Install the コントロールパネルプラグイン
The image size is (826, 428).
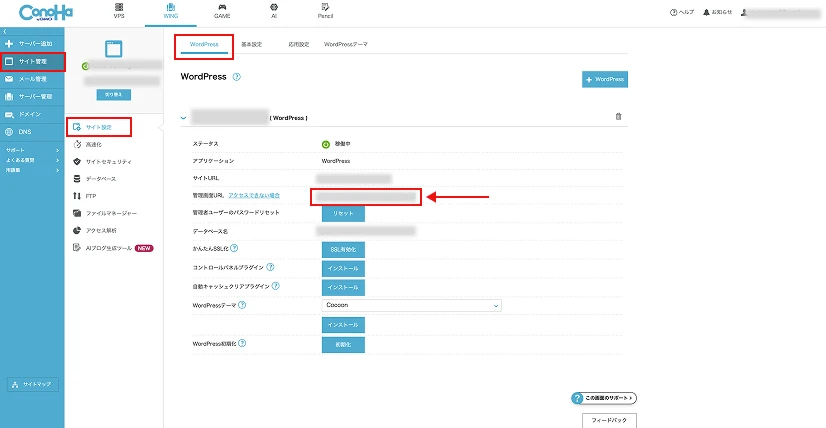pyautogui.click(x=343, y=269)
